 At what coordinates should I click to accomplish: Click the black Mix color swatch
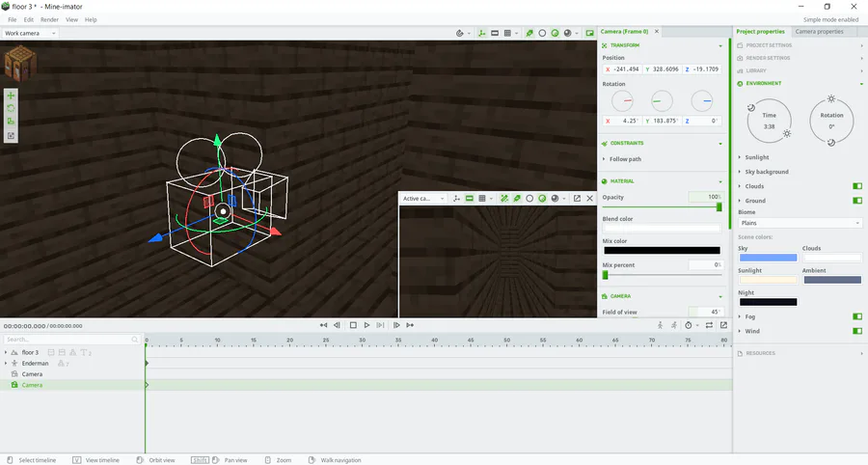pos(662,250)
